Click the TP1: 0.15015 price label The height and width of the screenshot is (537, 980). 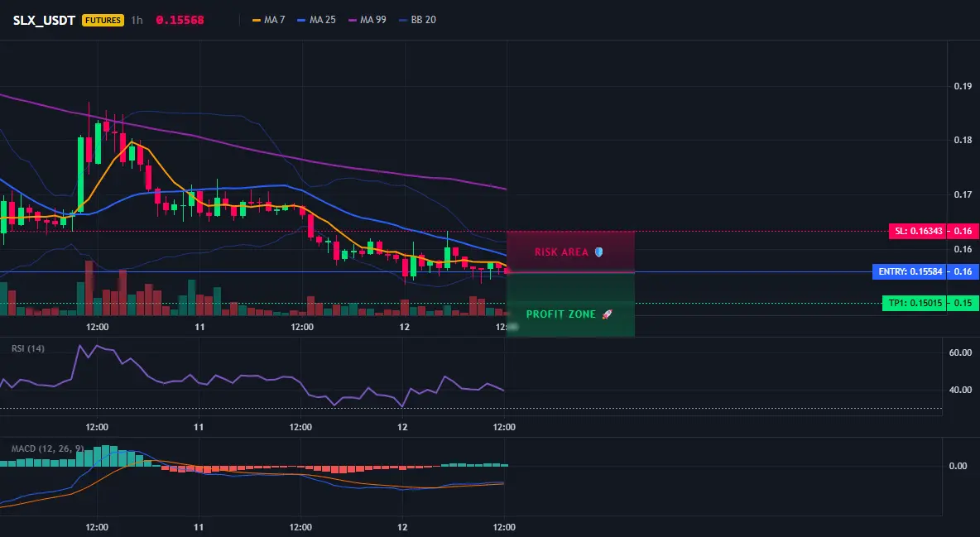[914, 303]
